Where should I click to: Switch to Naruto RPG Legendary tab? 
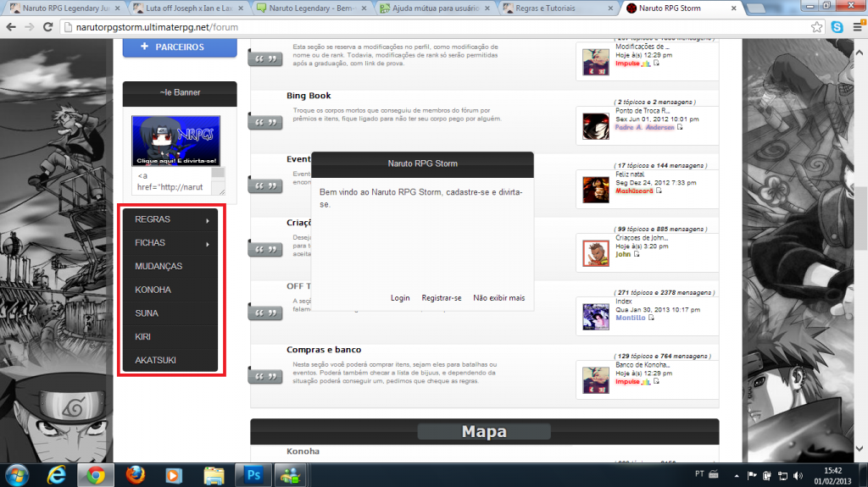coord(65,8)
